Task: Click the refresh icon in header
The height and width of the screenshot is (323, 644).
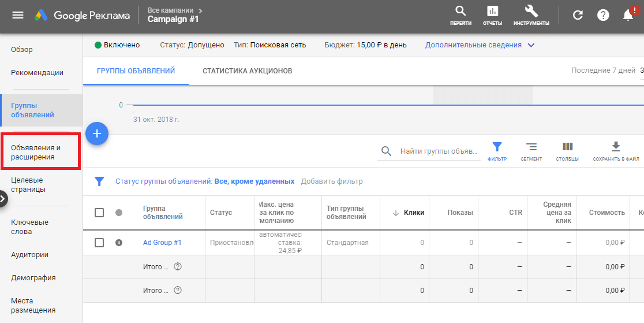Action: [578, 16]
